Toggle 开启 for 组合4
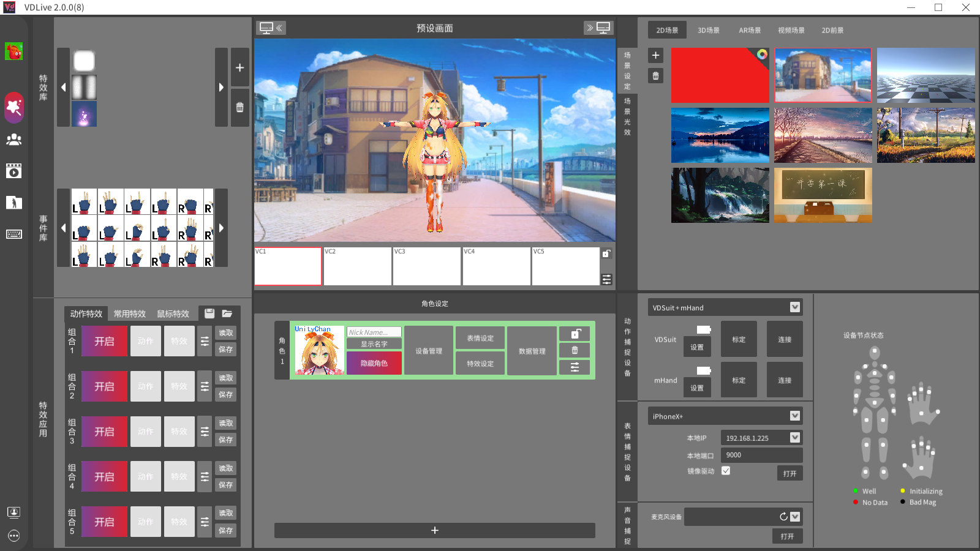This screenshot has height=551, width=980. 104,477
